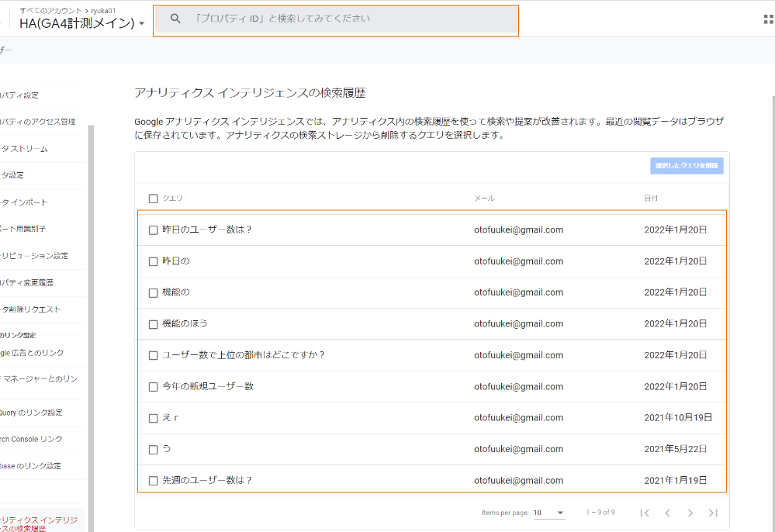This screenshot has height=532, width=775.
Task: Click the HA(GA4計測メイン) property name
Action: (77, 23)
